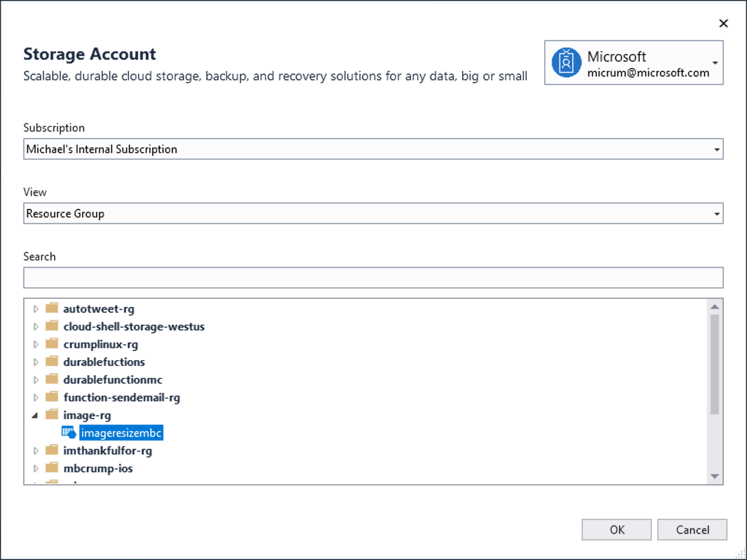Image resolution: width=747 pixels, height=560 pixels.
Task: Click the image-rg folder icon
Action: (x=52, y=415)
